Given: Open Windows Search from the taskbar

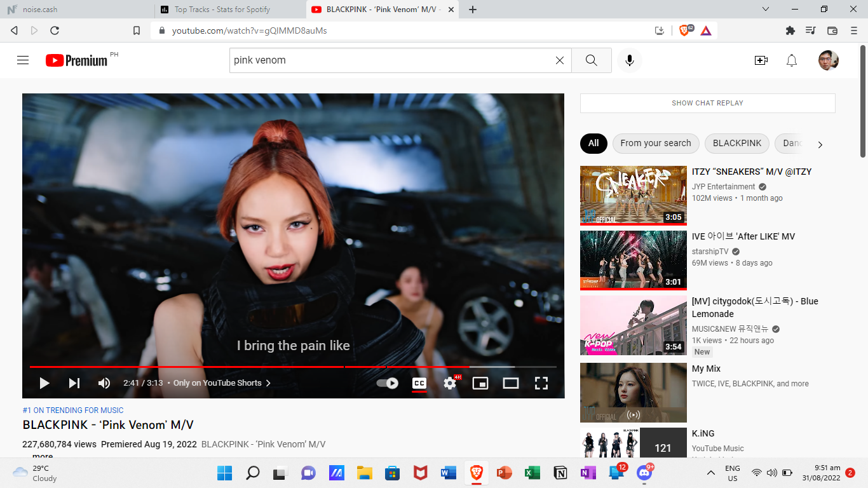Looking at the screenshot, I should click(252, 473).
